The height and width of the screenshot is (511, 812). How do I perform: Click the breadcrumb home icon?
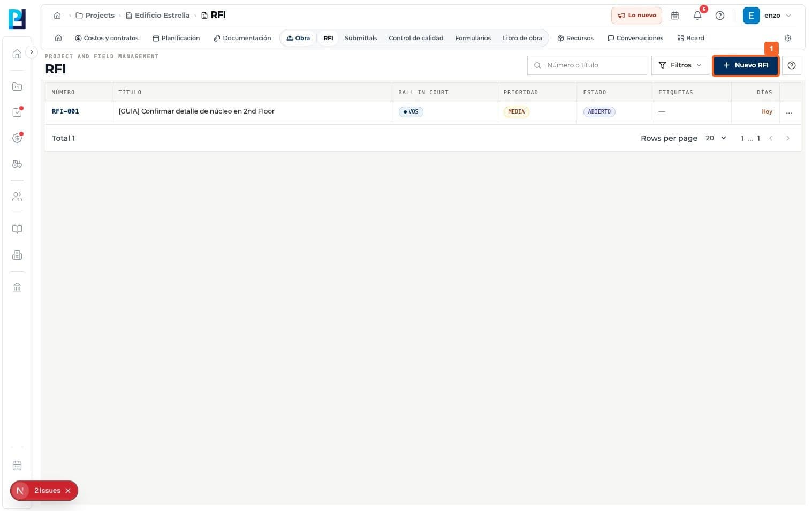pyautogui.click(x=57, y=16)
